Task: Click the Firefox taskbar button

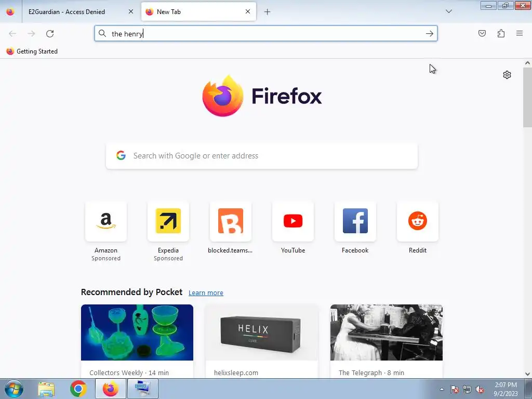Action: pyautogui.click(x=111, y=389)
